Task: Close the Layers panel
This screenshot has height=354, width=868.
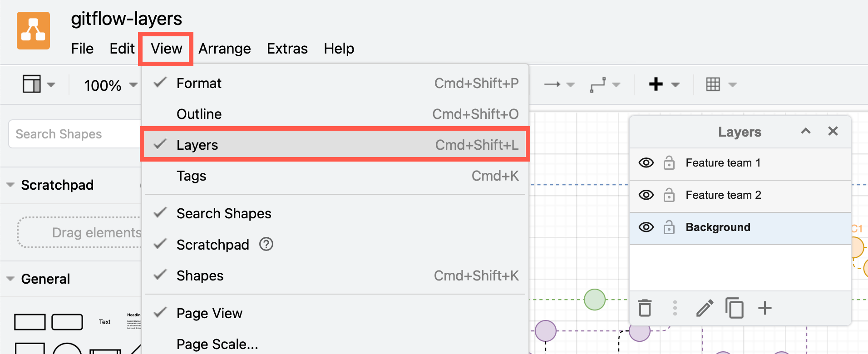Action: coord(833,131)
